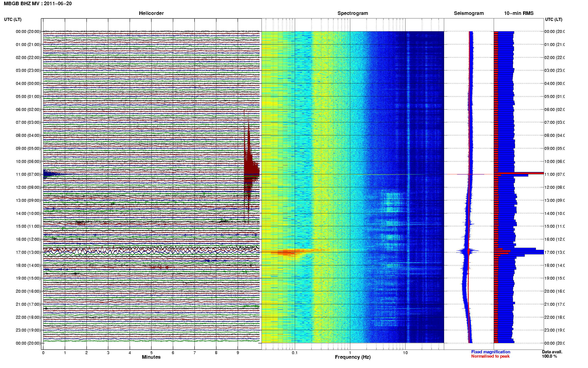Click the 10-min RMS panel heading
Viewport: 588px width, 368px height.
tap(519, 13)
